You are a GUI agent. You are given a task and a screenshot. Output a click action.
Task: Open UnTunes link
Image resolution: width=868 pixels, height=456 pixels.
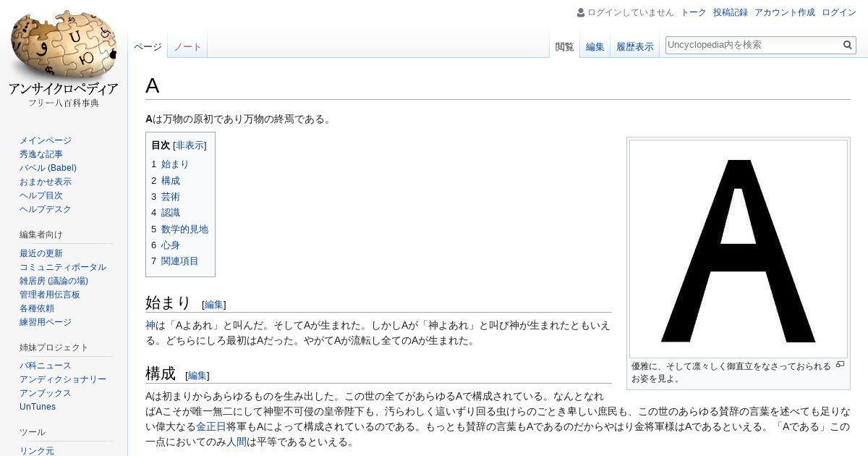[38, 407]
